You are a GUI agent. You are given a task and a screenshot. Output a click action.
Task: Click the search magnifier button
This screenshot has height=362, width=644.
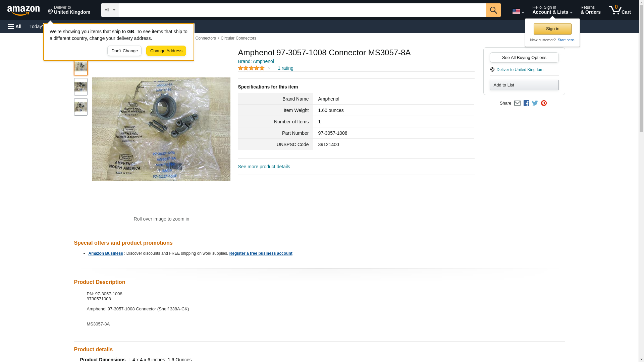click(x=493, y=10)
